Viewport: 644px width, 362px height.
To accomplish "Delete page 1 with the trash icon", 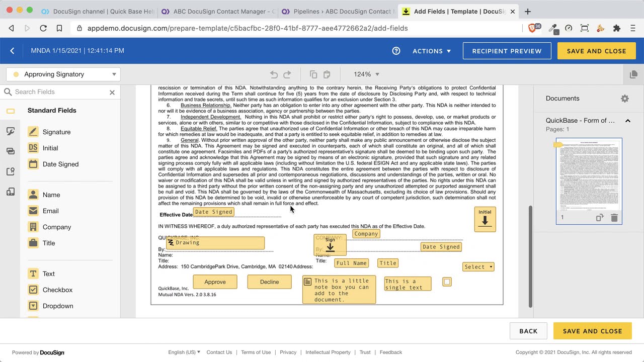I will 614,218.
